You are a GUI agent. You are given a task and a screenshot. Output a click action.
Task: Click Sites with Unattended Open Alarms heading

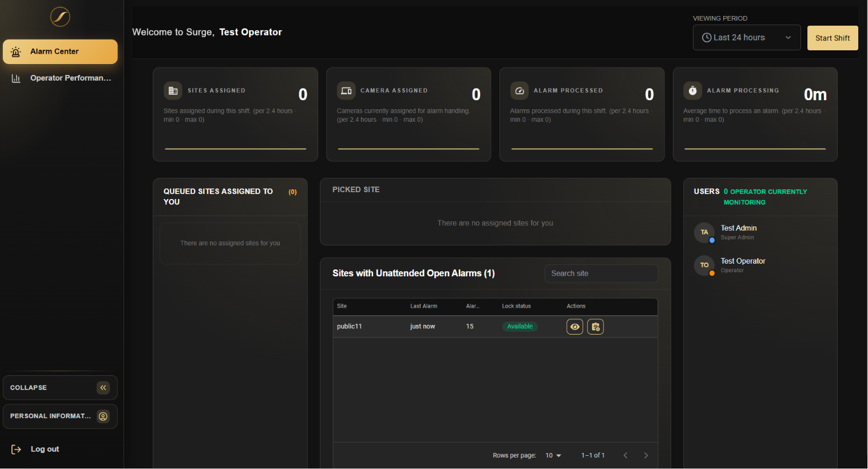[413, 273]
